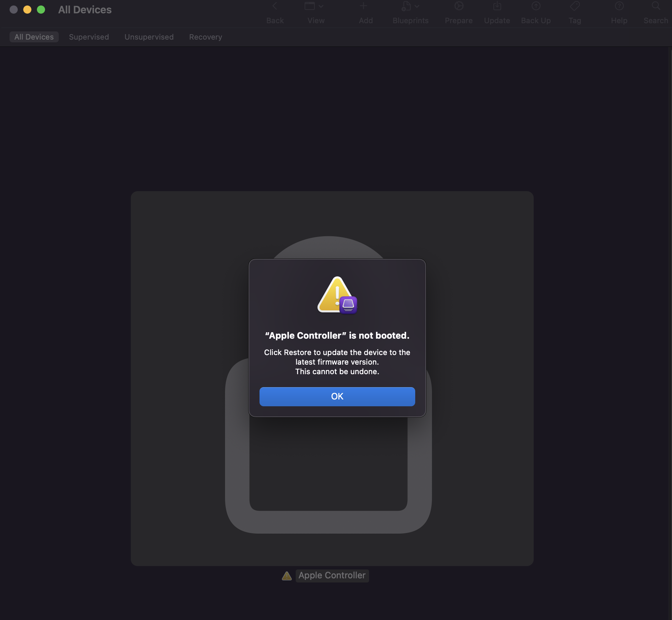Viewport: 672px width, 620px height.
Task: Click the Tag label icon
Action: 575,6
